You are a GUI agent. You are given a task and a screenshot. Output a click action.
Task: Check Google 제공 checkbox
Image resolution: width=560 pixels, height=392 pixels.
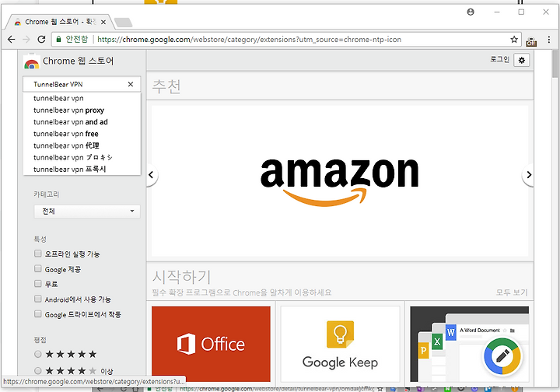(x=38, y=268)
